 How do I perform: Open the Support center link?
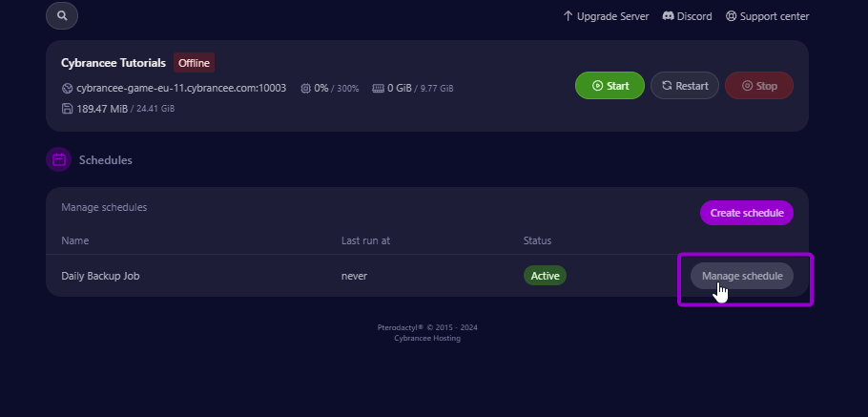[x=767, y=16]
